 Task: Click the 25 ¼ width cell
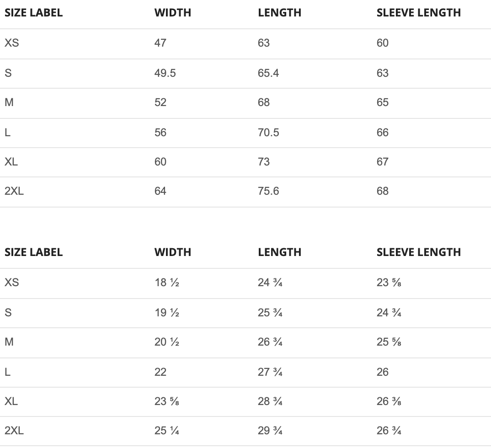click(x=167, y=431)
